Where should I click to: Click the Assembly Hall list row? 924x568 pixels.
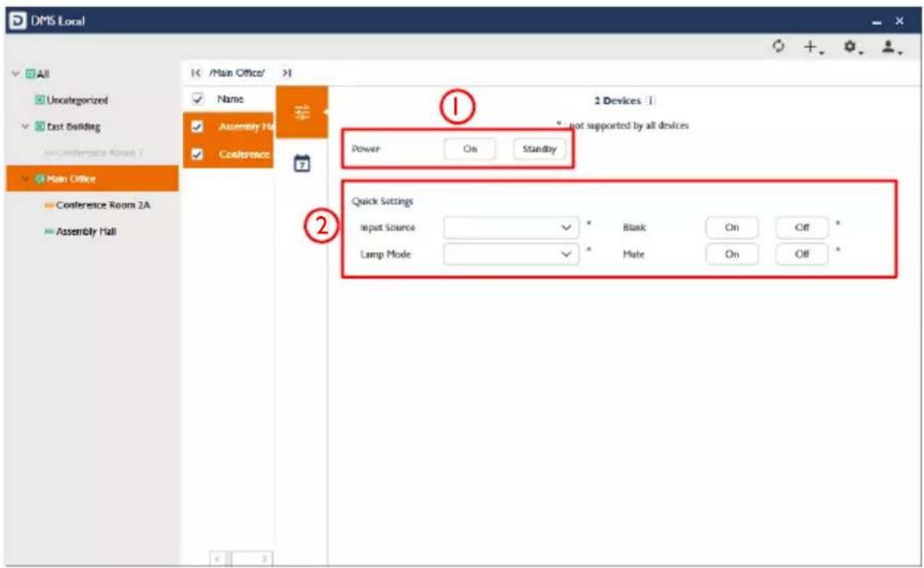pos(228,127)
